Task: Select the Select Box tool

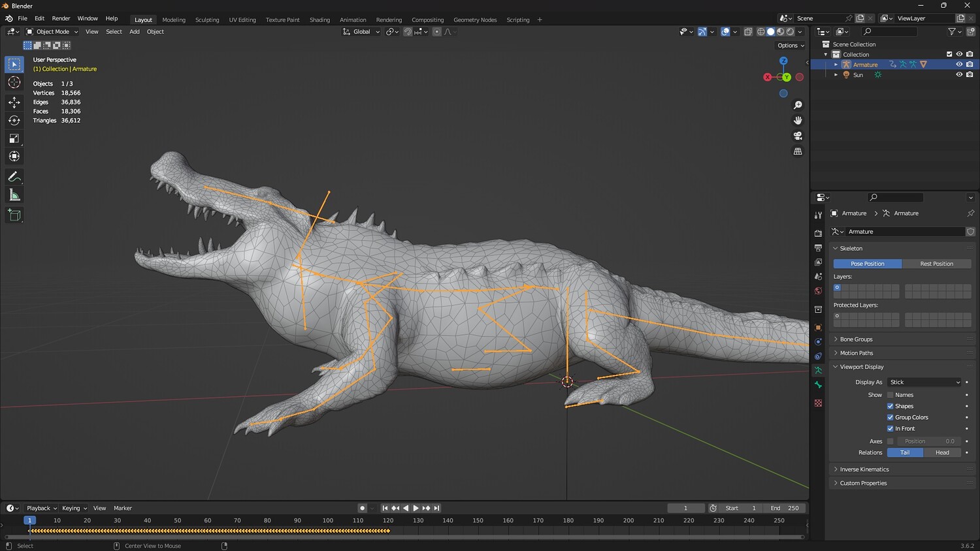Action: tap(14, 64)
